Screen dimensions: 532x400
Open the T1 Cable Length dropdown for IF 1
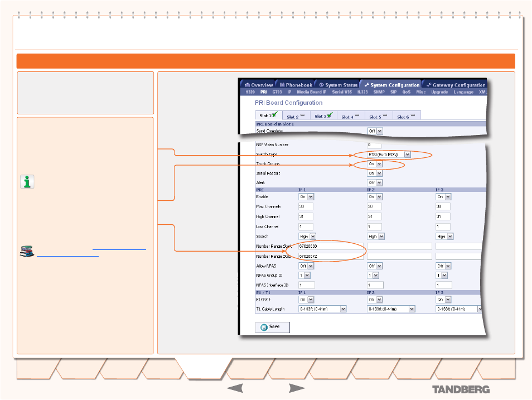322,309
